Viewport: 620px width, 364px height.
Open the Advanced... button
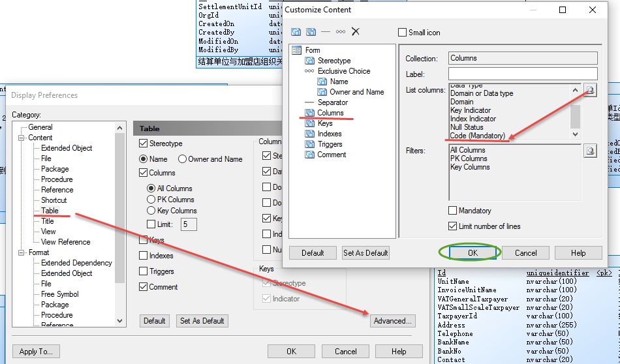[393, 321]
